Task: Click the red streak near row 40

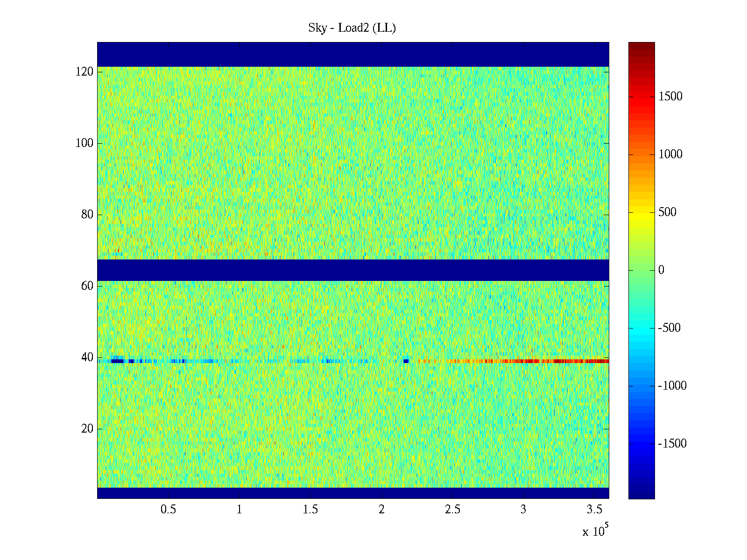Action: point(560,361)
